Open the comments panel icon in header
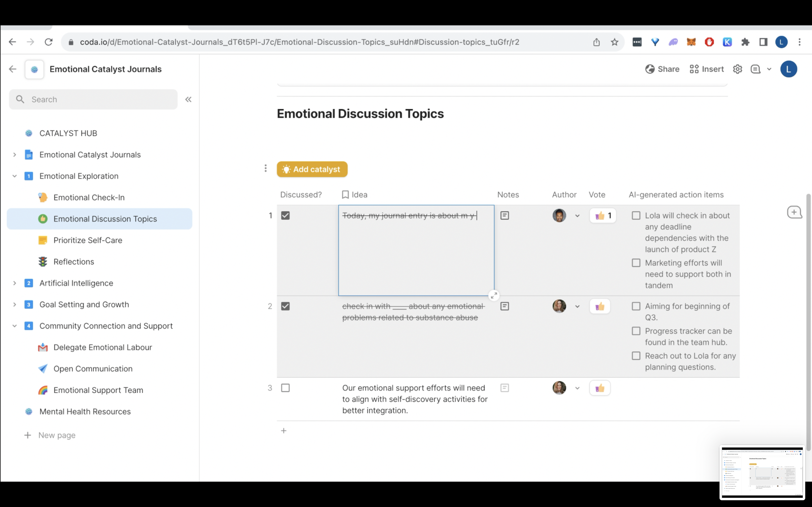This screenshot has height=507, width=812. 755,69
